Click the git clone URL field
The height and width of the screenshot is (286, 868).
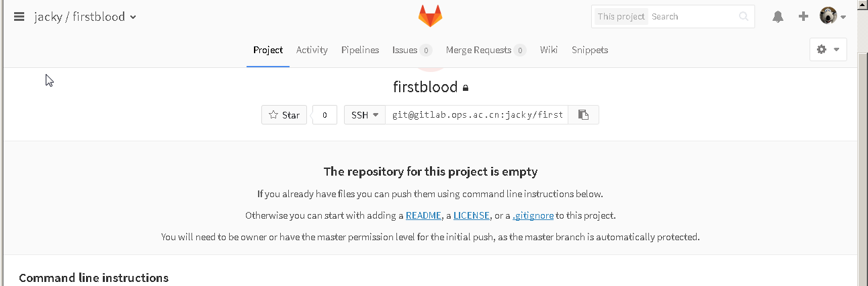click(x=477, y=115)
